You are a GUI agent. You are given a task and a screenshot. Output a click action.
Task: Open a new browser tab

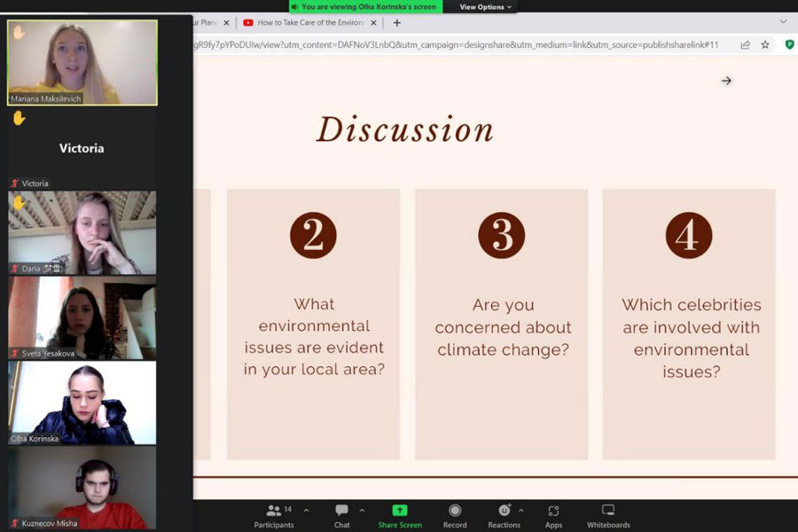[x=396, y=23]
